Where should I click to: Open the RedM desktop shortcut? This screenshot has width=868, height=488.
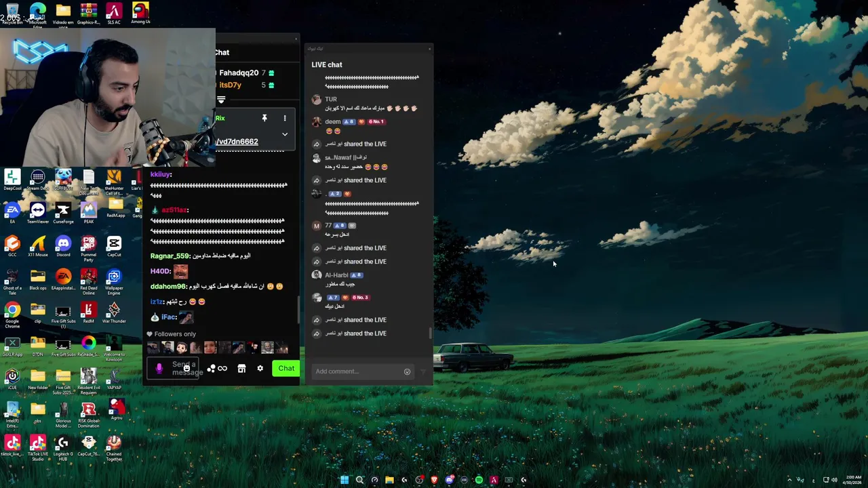[x=88, y=312]
